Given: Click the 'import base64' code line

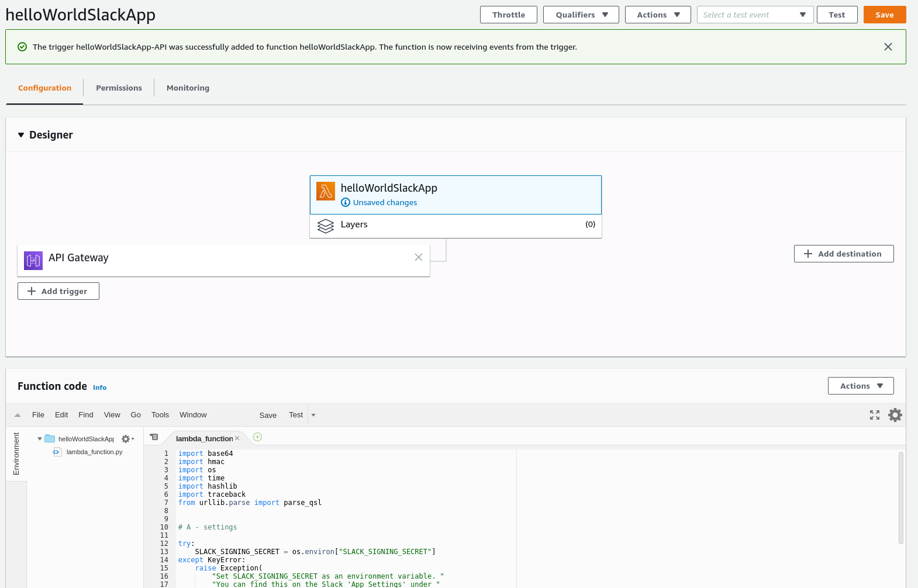Looking at the screenshot, I should tap(205, 454).
